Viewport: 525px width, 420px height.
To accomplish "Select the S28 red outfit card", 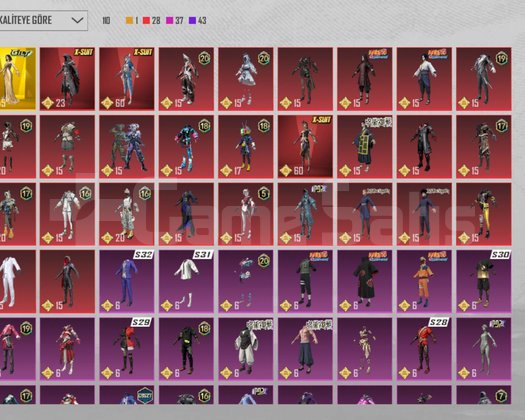I will (424, 349).
